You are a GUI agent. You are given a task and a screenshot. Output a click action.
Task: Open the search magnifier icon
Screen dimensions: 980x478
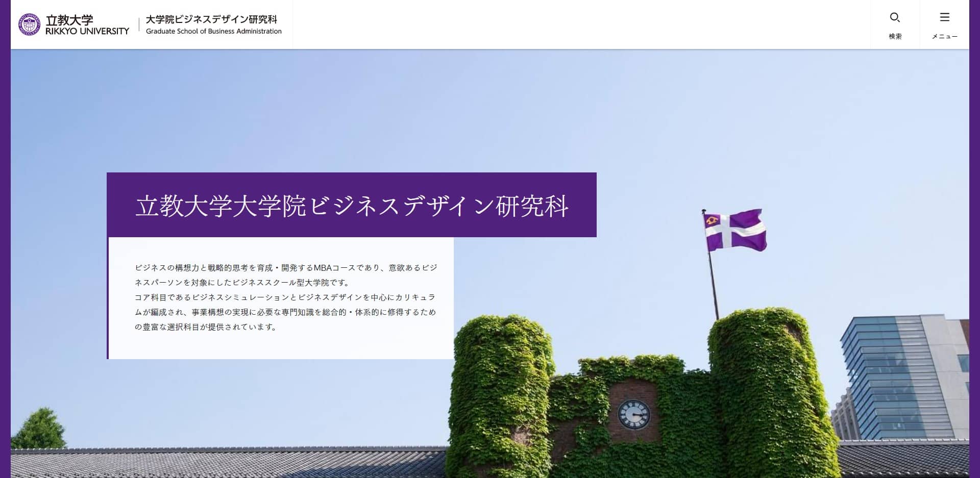[x=895, y=17]
